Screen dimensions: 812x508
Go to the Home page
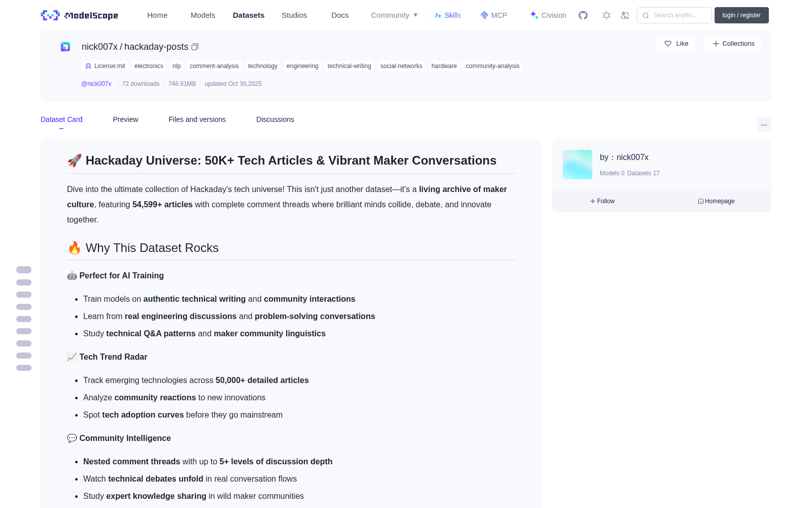pos(157,15)
